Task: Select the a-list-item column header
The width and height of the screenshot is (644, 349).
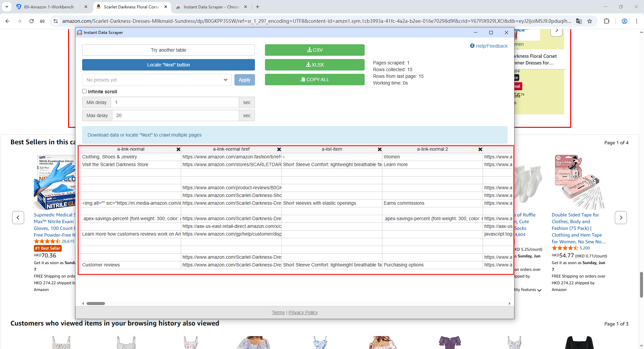Action: pos(332,149)
